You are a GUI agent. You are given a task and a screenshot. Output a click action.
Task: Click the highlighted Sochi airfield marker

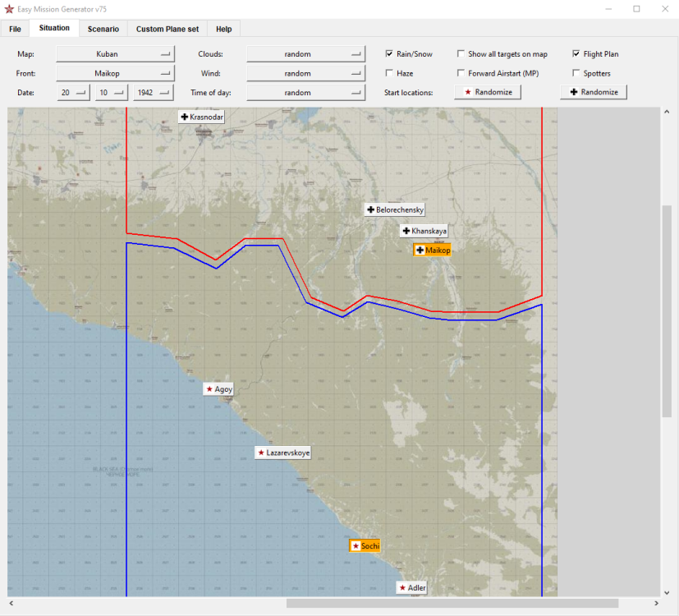pos(365,545)
